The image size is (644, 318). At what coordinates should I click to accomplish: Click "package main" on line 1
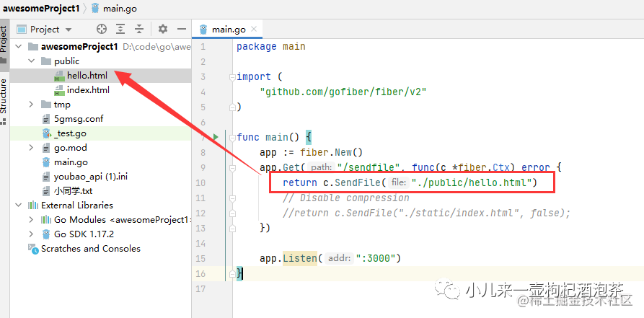[x=271, y=46]
